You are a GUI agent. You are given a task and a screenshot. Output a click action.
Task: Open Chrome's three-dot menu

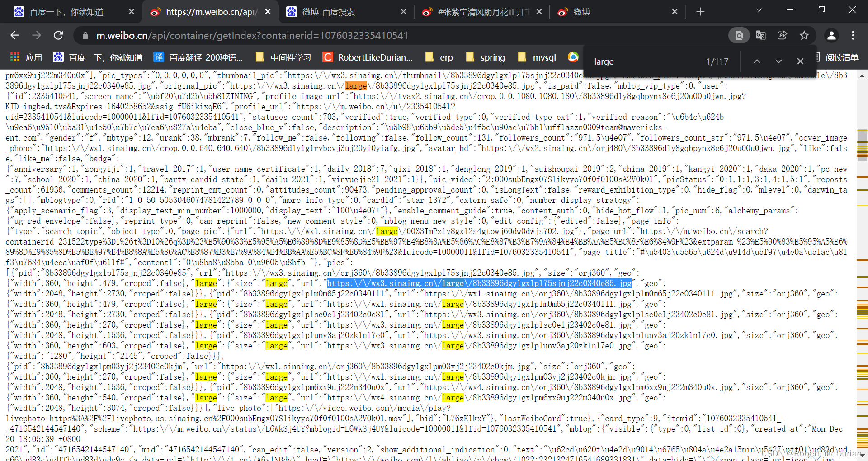click(x=853, y=35)
